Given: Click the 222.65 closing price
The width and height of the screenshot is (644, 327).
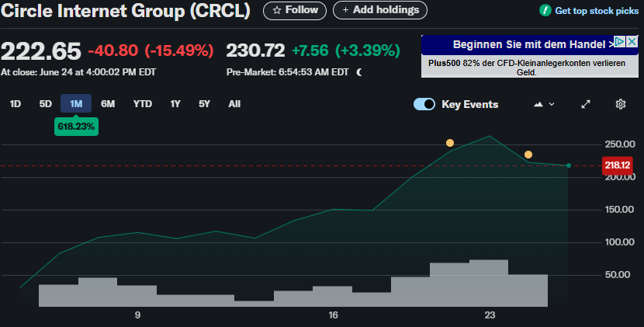Looking at the screenshot, I should tap(40, 51).
